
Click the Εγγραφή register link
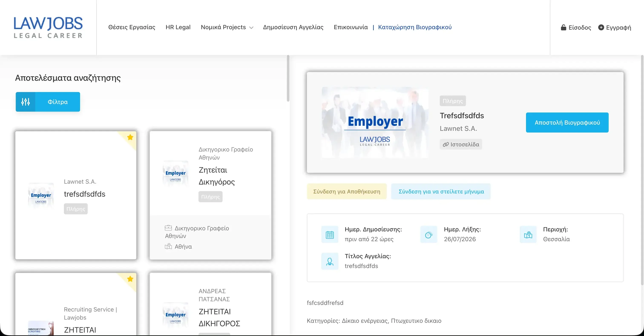pyautogui.click(x=618, y=27)
